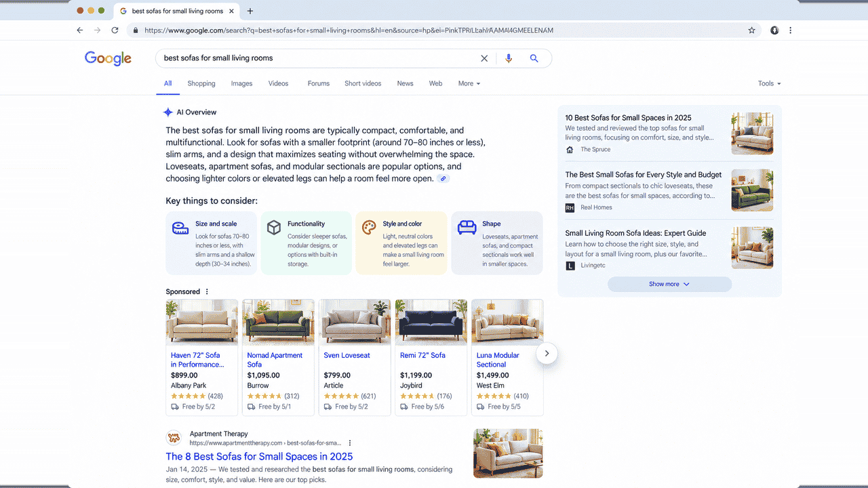Go back with the browser back arrow
This screenshot has width=868, height=488.
(x=80, y=30)
